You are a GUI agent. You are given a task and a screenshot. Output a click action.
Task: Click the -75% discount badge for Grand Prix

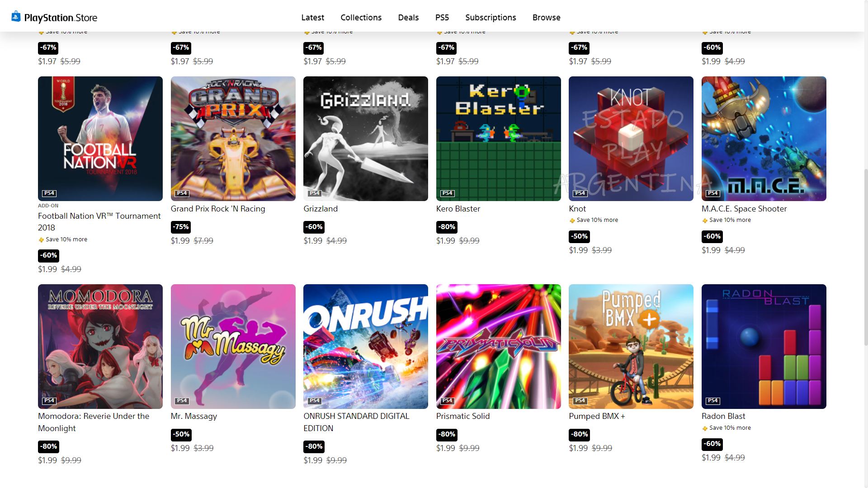[181, 227]
